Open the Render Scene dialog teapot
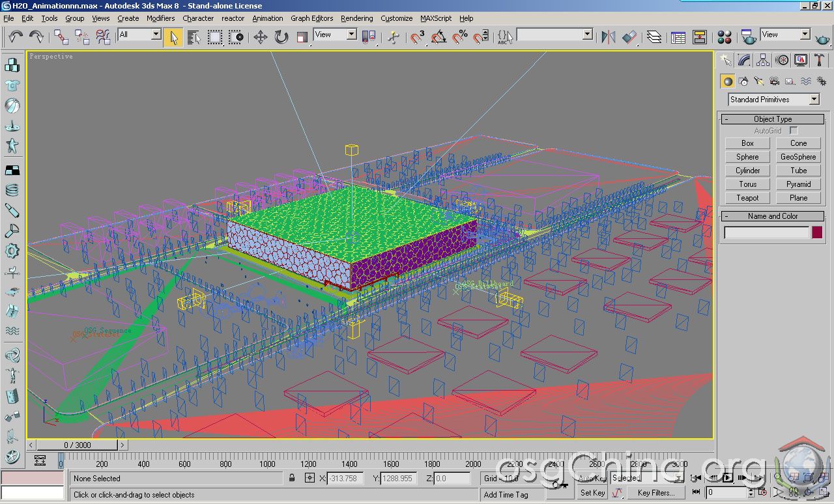834x504 pixels. click(x=749, y=37)
